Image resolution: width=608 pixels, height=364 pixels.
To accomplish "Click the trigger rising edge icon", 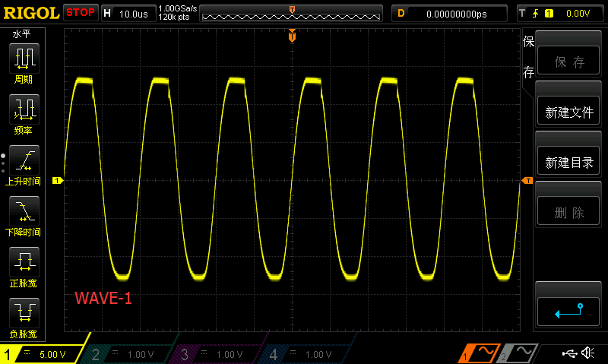I will pos(536,14).
